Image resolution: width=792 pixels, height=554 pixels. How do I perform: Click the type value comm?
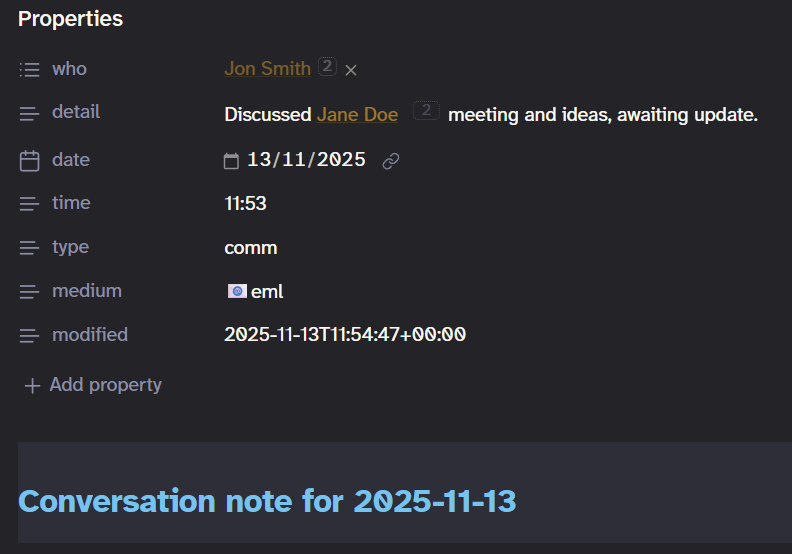click(x=250, y=248)
